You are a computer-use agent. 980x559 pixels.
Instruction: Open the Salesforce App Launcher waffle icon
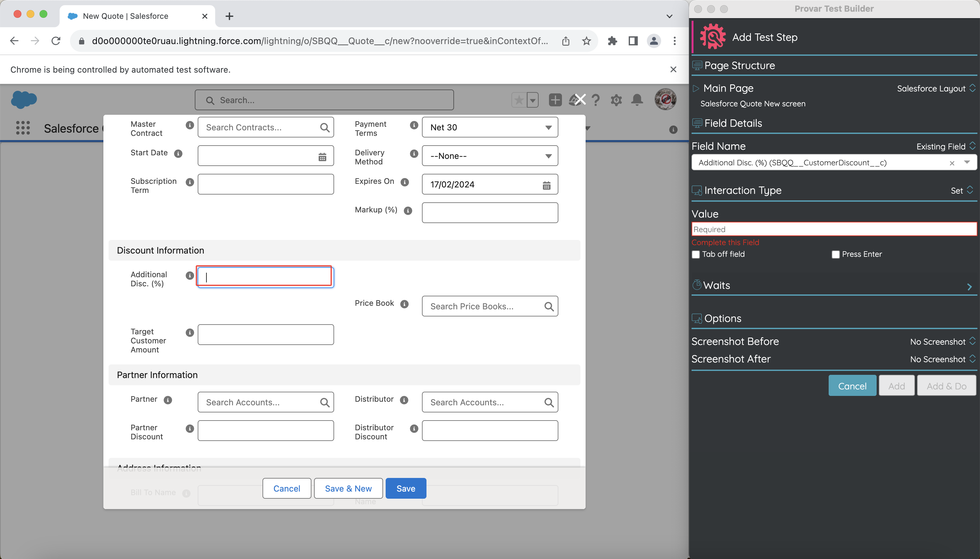point(23,128)
